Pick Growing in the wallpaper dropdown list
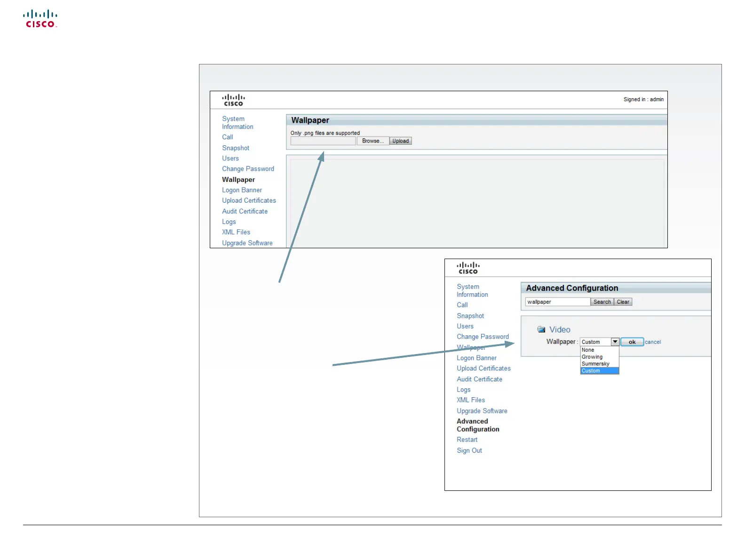745x560 pixels. click(x=592, y=357)
